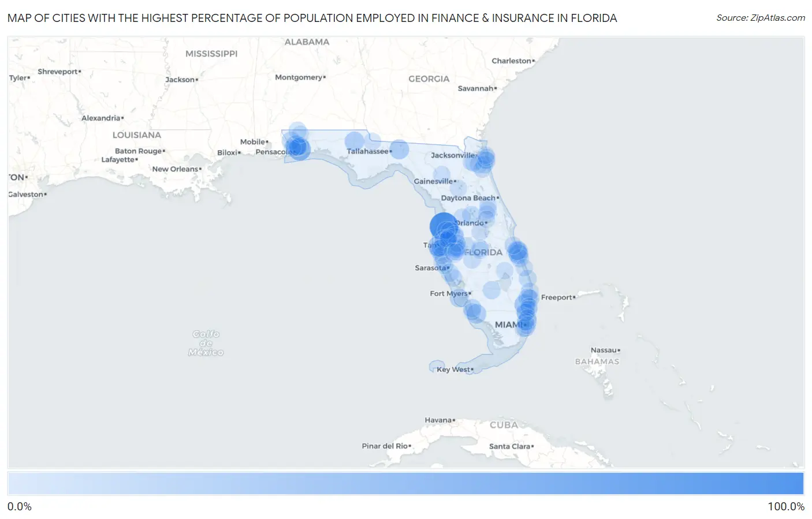The width and height of the screenshot is (812, 519).
Task: Select the Montgomery city label
Action: click(299, 77)
